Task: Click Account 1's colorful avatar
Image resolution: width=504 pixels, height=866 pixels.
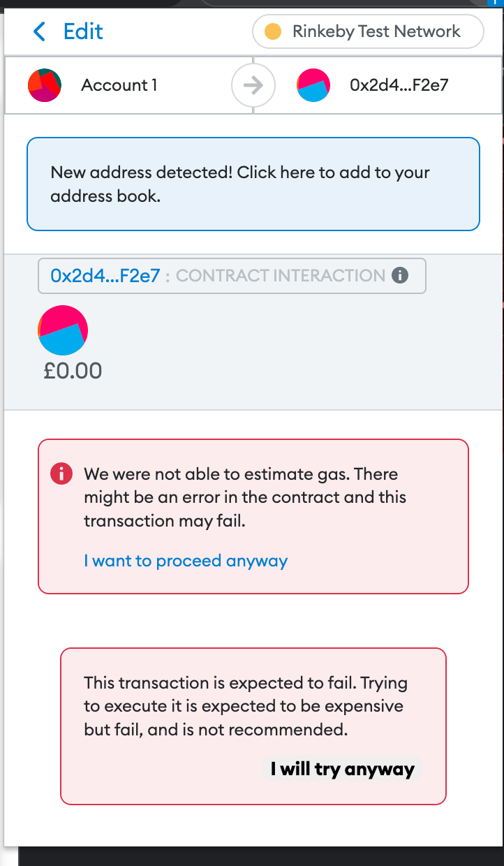Action: click(44, 85)
